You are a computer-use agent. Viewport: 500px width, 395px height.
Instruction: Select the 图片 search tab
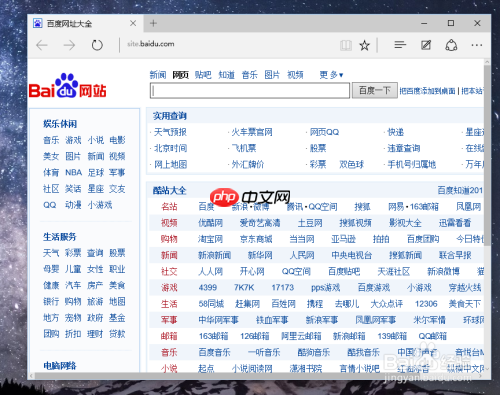pos(272,75)
